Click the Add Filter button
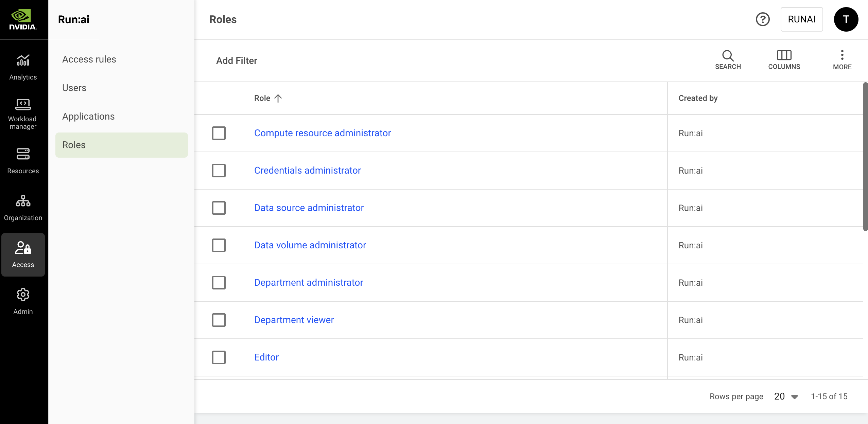This screenshot has height=424, width=868. (x=237, y=60)
